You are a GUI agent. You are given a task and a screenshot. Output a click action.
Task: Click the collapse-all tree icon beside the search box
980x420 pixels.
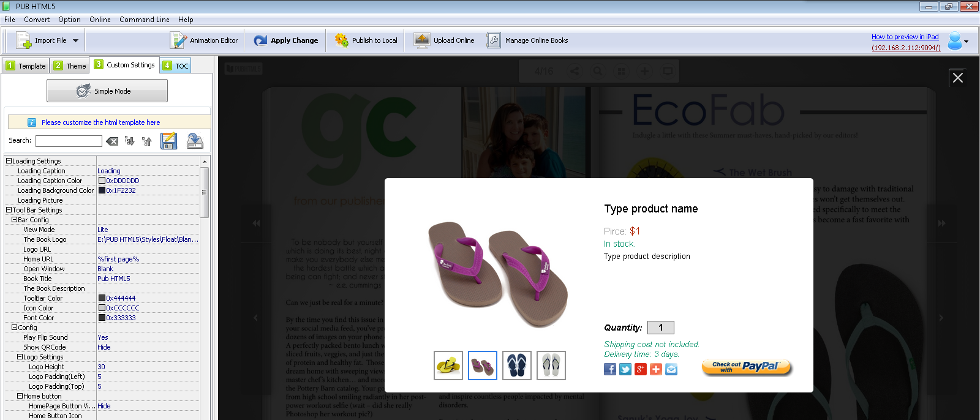click(x=146, y=141)
